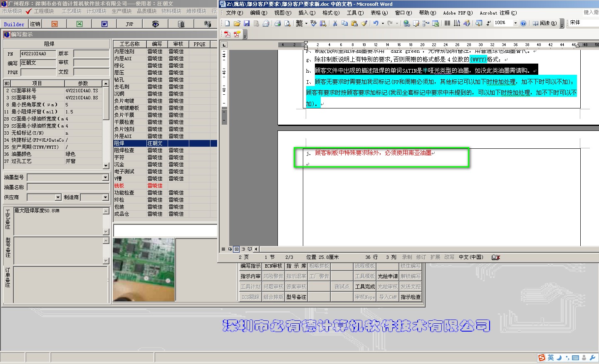Toggle 修订 track changes in Word status bar

tap(421, 257)
